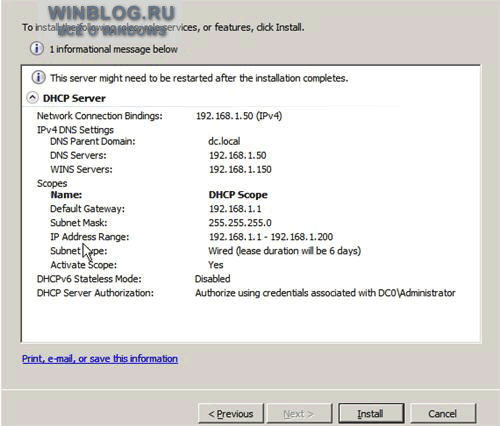Screen dimensions: 500x426
Task: Click the 'DNS Servers:' label
Action: [78, 155]
